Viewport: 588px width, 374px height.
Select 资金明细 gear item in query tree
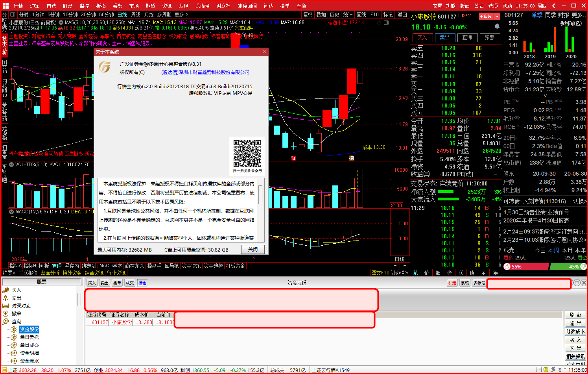click(x=25, y=353)
